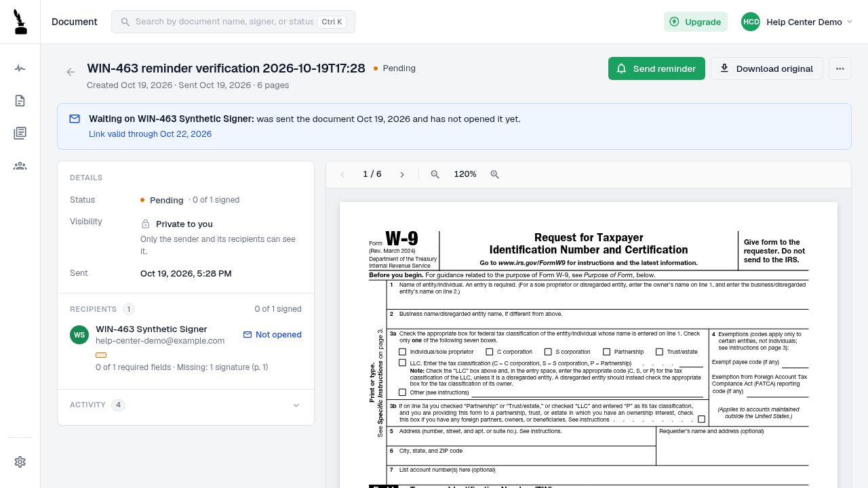Open the stacked pages templates icon in sidebar
Screen dimensions: 868x488
coord(20,133)
